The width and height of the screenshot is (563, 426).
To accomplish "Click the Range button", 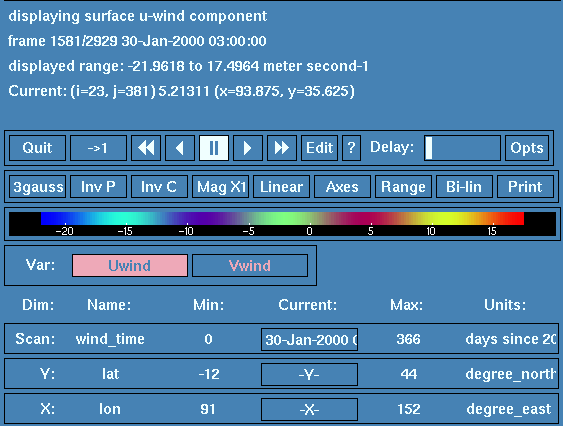I will pyautogui.click(x=403, y=187).
